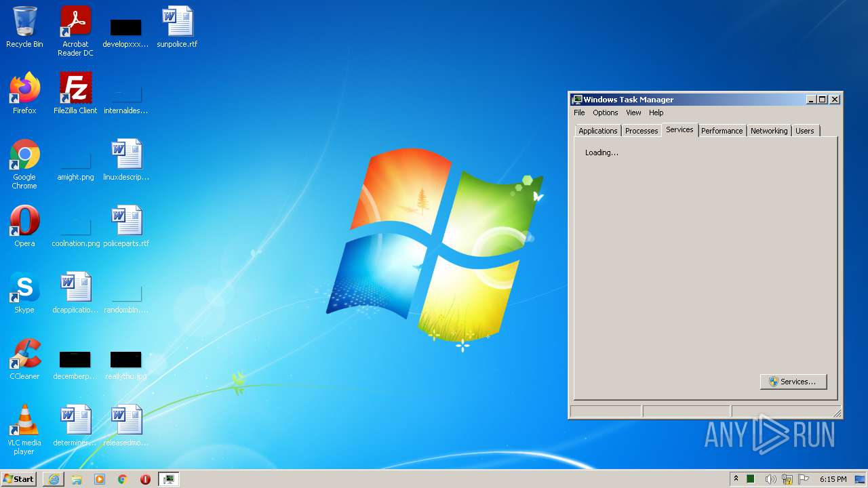Open the Opera browser shortcut
Screen dimensions: 868x488
[x=24, y=226]
